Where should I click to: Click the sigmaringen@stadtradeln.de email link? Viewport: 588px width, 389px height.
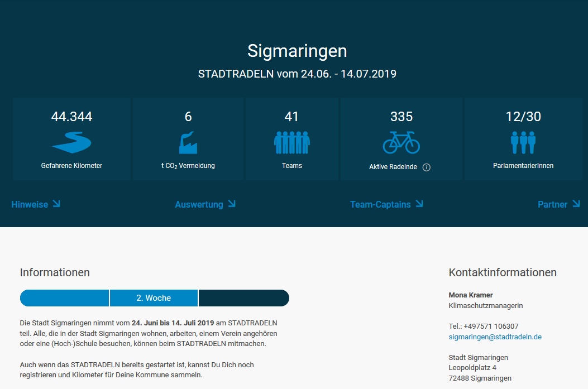[495, 337]
